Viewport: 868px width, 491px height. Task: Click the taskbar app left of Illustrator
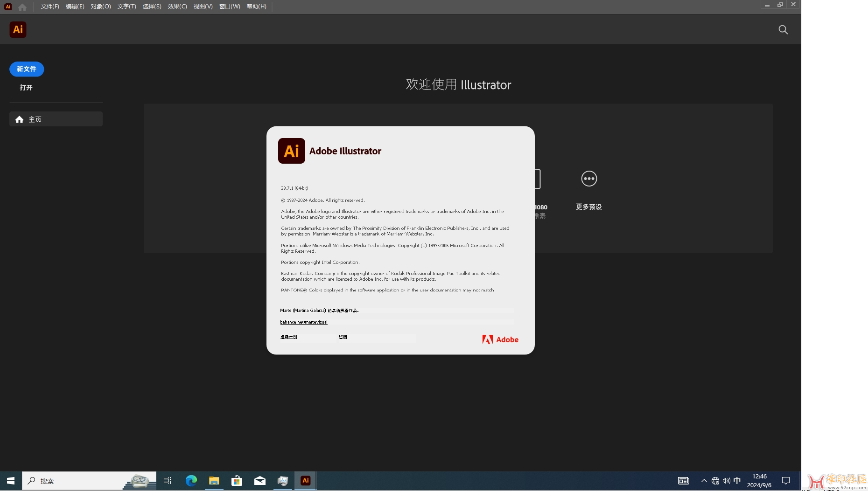click(283, 481)
